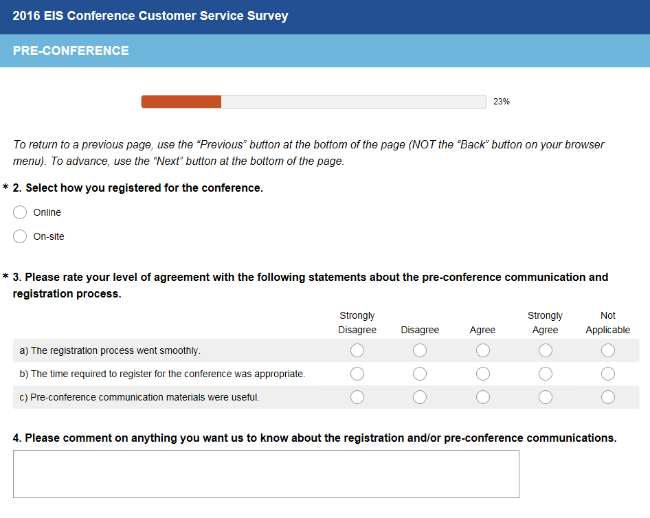
Task: Select the Online registration option
Action: (20, 212)
